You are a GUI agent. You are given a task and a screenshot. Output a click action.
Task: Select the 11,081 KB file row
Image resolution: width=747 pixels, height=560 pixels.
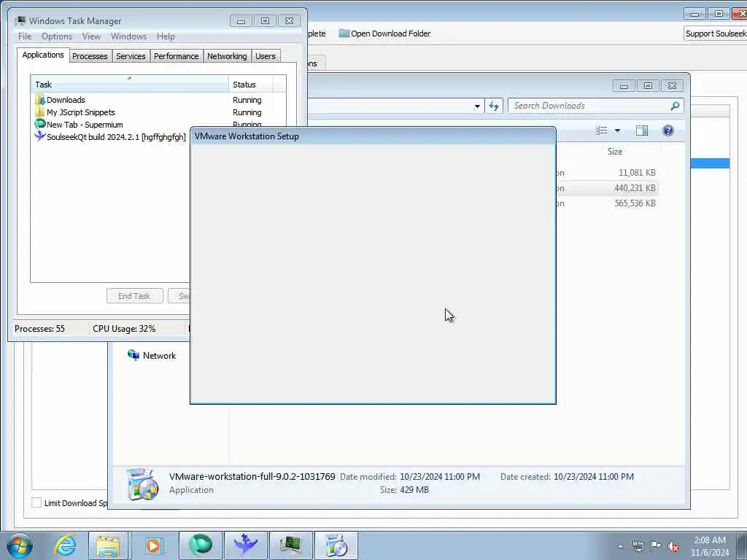606,173
